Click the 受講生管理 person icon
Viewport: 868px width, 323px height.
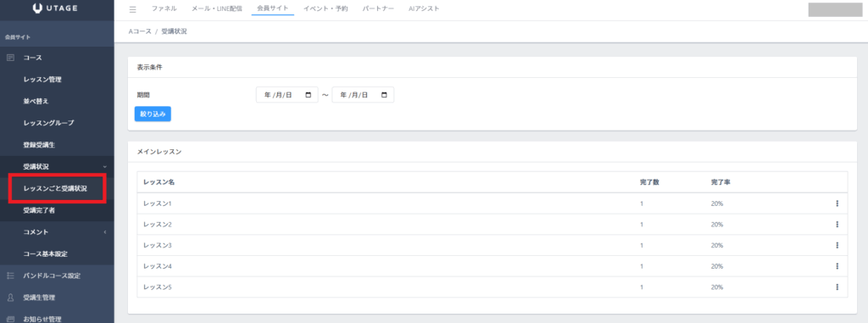coord(10,298)
